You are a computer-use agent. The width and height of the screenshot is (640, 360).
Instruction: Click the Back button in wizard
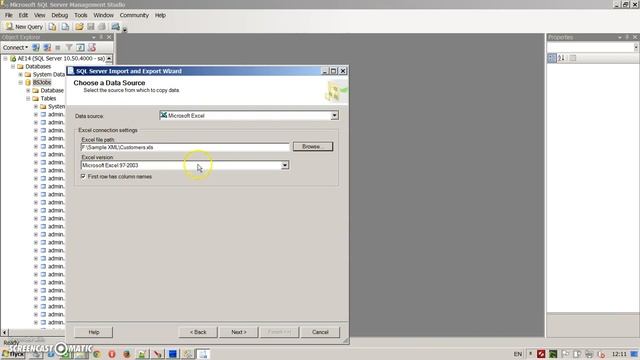[198, 332]
